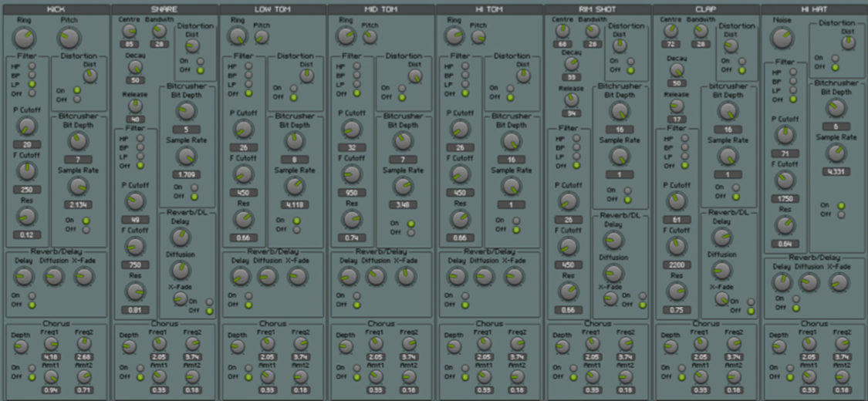
Task: Click the Clap Centre value 72
Action: point(671,44)
